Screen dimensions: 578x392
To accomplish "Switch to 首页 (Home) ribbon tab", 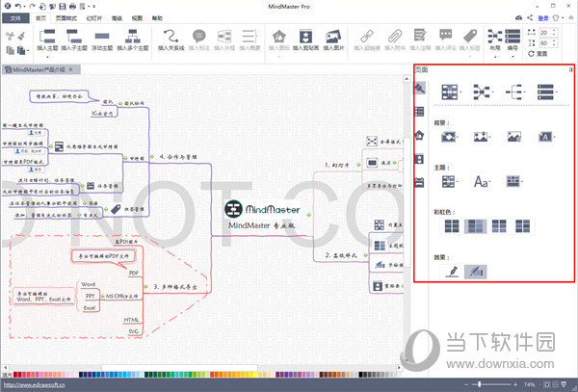I will point(40,18).
